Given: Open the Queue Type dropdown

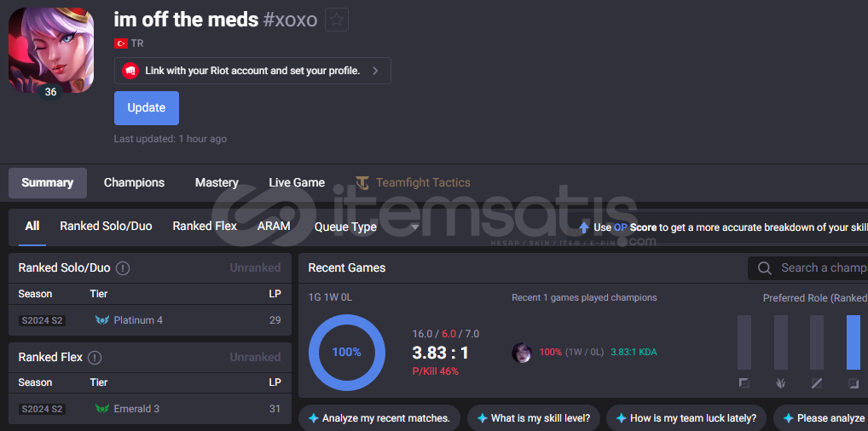Looking at the screenshot, I should 367,227.
